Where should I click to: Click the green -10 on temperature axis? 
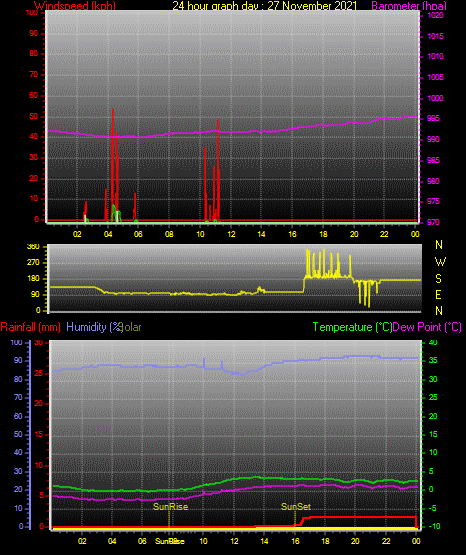[x=434, y=526]
